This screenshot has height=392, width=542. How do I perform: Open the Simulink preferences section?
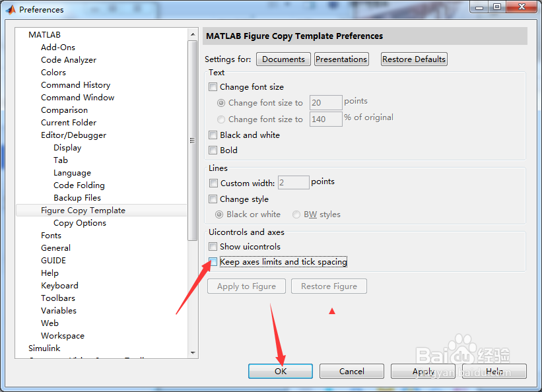[x=44, y=348]
